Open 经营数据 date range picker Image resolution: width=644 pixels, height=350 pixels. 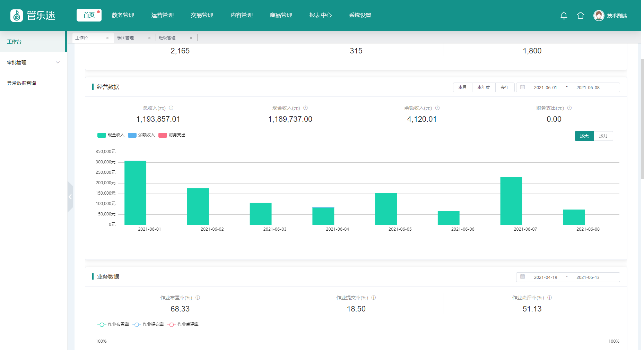(568, 87)
